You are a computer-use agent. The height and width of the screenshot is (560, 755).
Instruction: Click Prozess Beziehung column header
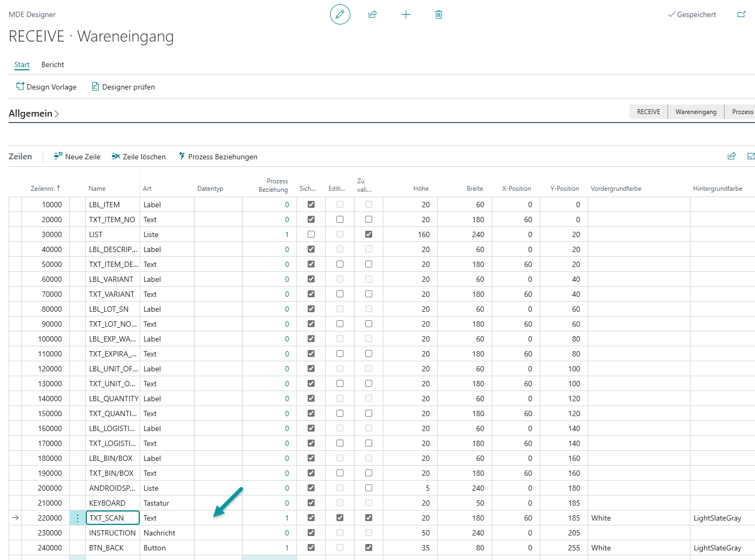tap(273, 185)
